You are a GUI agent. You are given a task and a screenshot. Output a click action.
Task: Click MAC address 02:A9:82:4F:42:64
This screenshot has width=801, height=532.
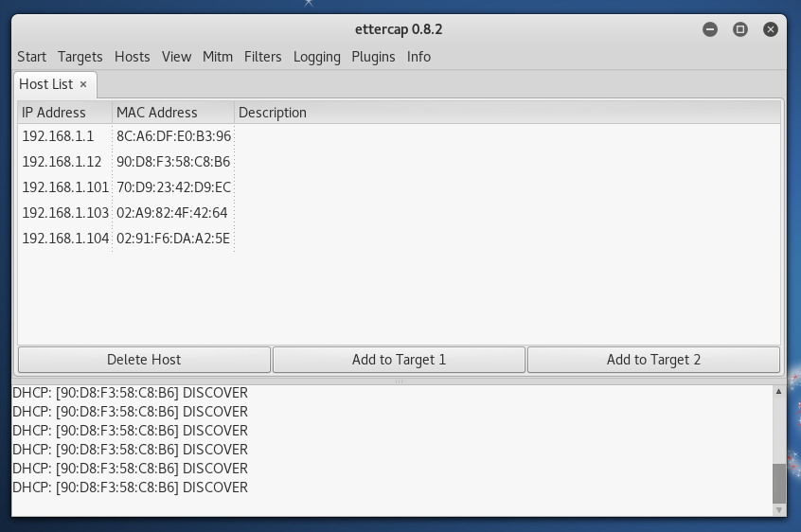tap(171, 213)
